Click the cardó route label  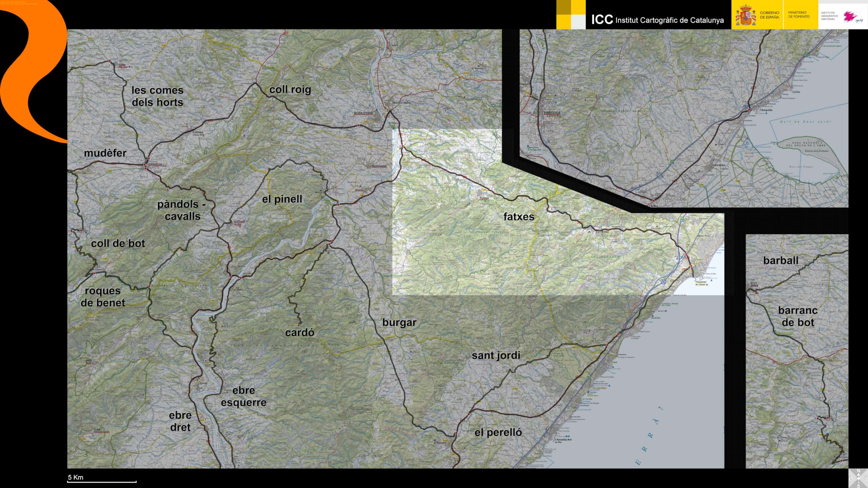[299, 332]
